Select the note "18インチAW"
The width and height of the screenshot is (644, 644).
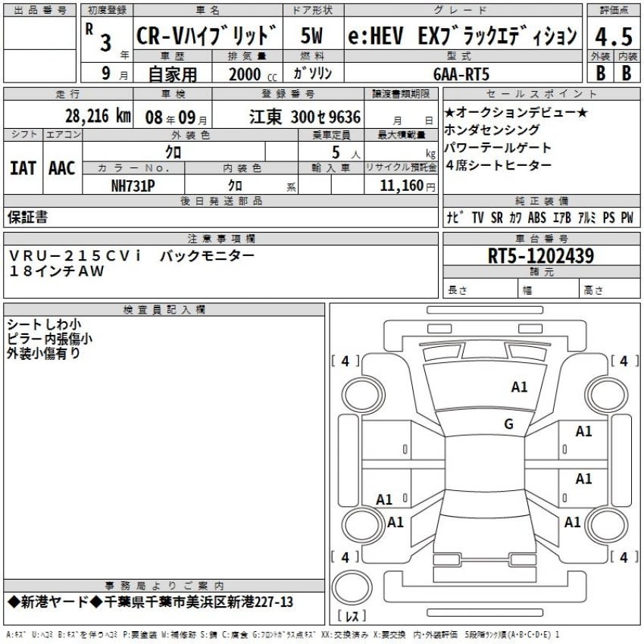pos(57,271)
